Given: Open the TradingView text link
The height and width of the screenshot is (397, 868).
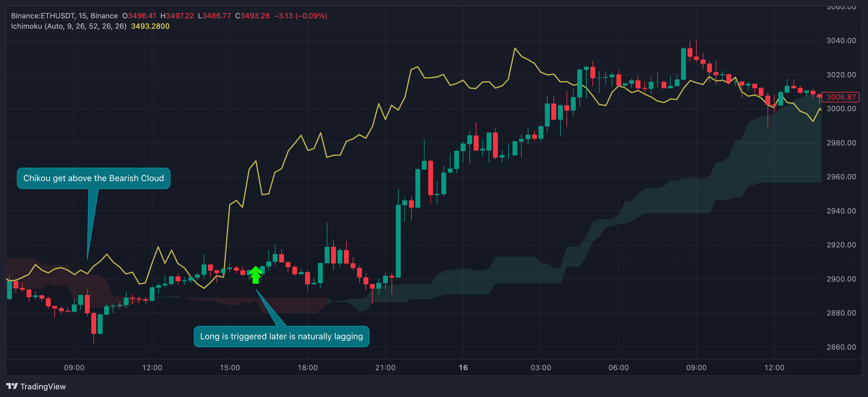Looking at the screenshot, I should coord(43,387).
